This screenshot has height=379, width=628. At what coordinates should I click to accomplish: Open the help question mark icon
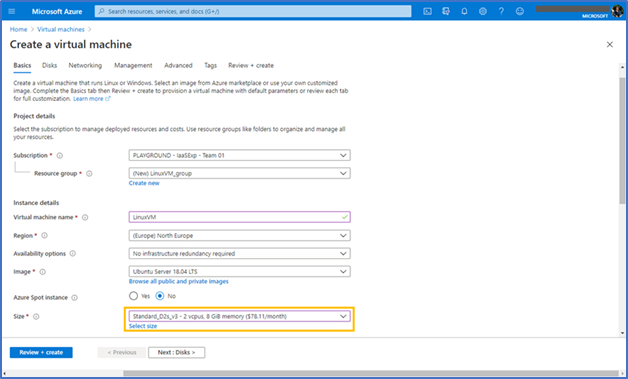point(501,12)
